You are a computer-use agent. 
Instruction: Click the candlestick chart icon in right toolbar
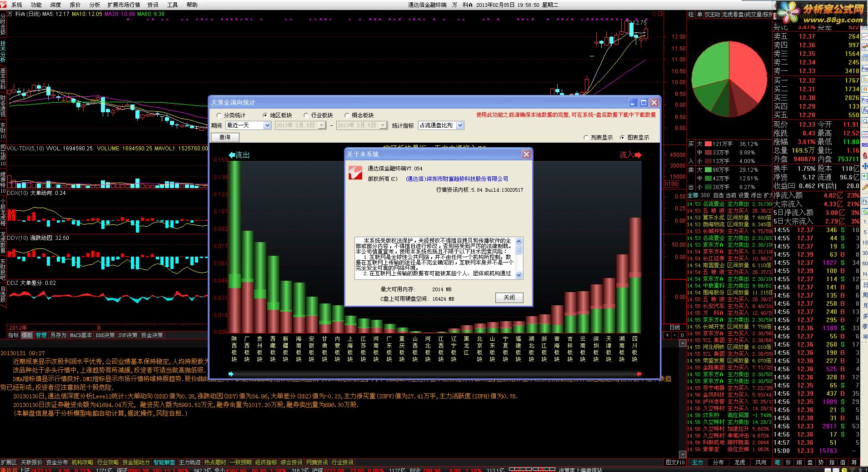(864, 47)
